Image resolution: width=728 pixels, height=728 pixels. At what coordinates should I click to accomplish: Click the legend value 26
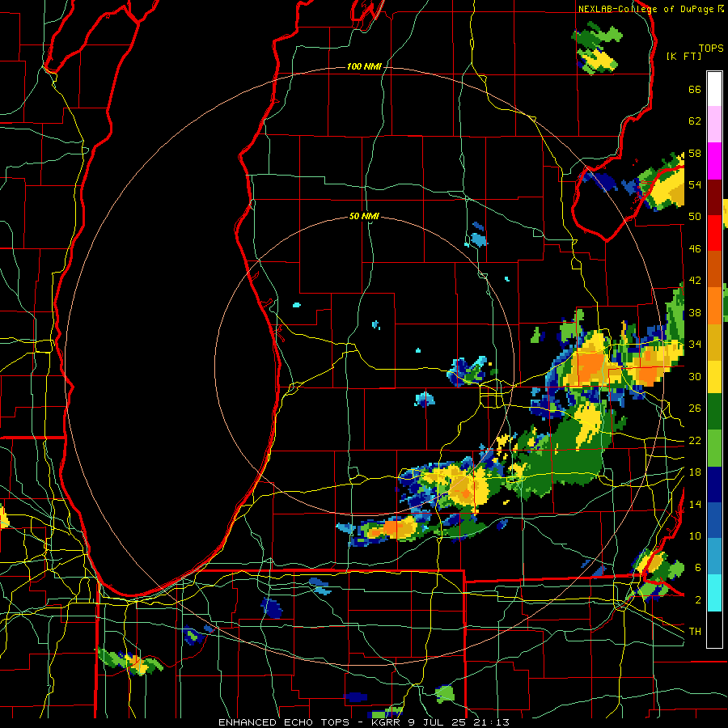pos(695,408)
